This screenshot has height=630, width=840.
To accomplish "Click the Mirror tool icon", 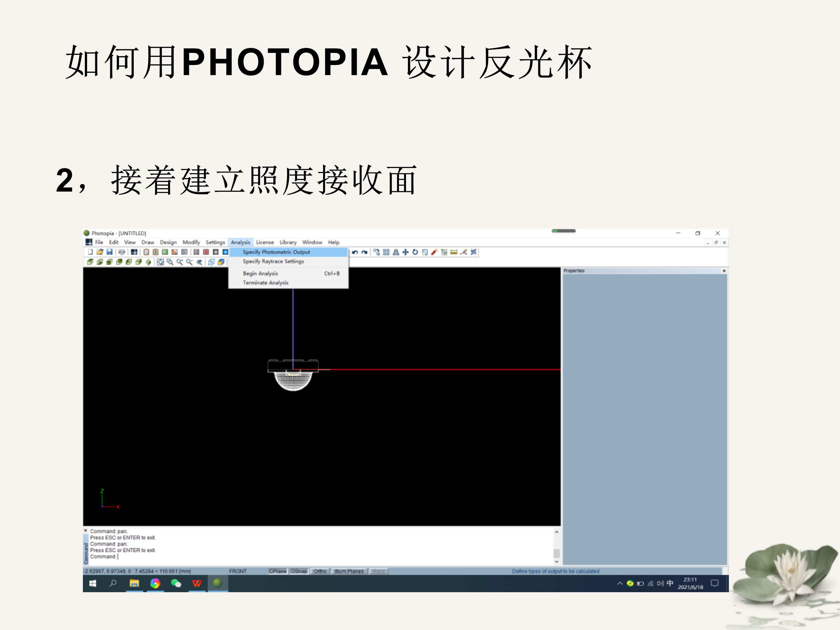I will coord(396,252).
